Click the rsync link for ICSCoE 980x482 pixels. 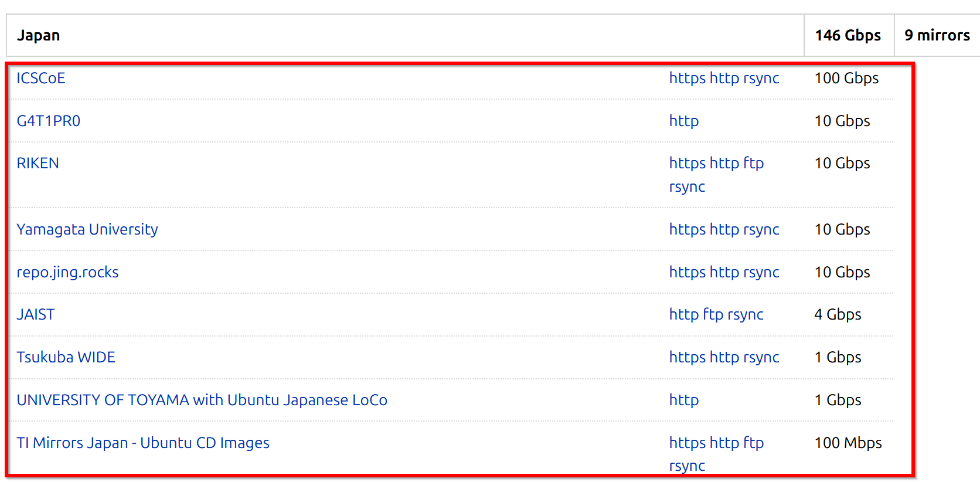761,78
